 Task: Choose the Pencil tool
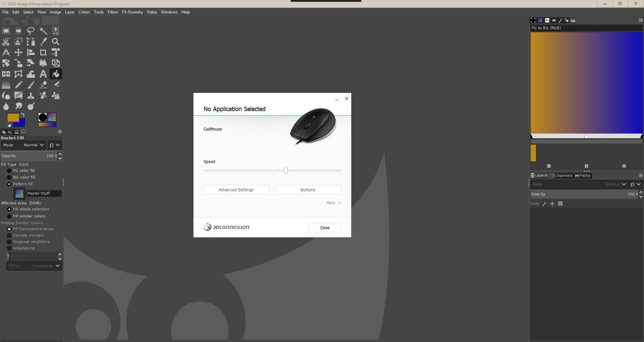click(x=18, y=85)
